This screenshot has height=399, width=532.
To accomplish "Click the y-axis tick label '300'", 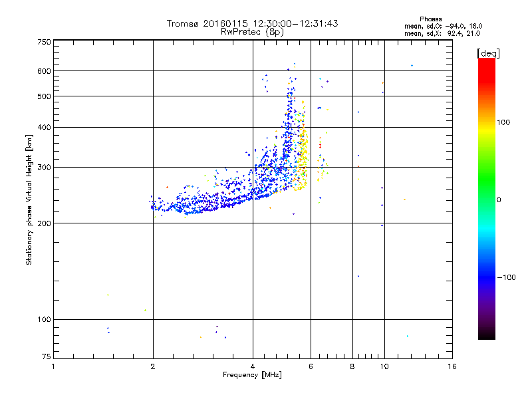I will point(44,168).
